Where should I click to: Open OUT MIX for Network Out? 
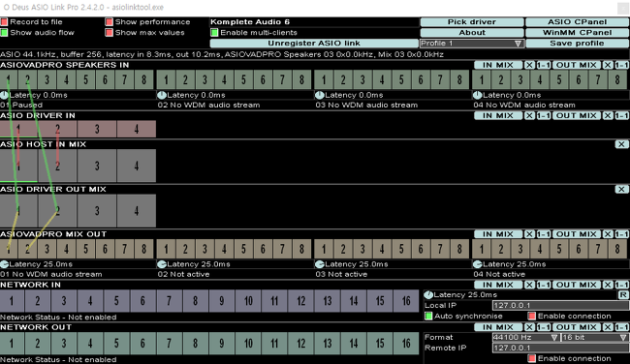[577, 327]
